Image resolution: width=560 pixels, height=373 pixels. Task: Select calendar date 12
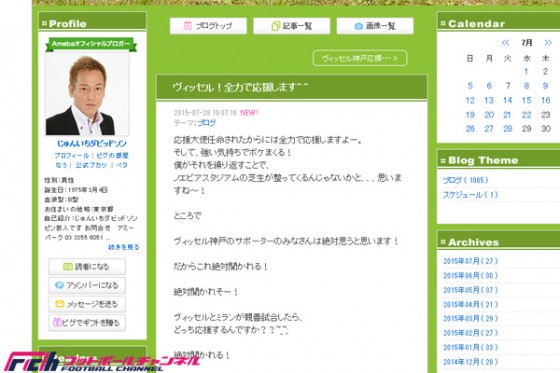(x=470, y=100)
